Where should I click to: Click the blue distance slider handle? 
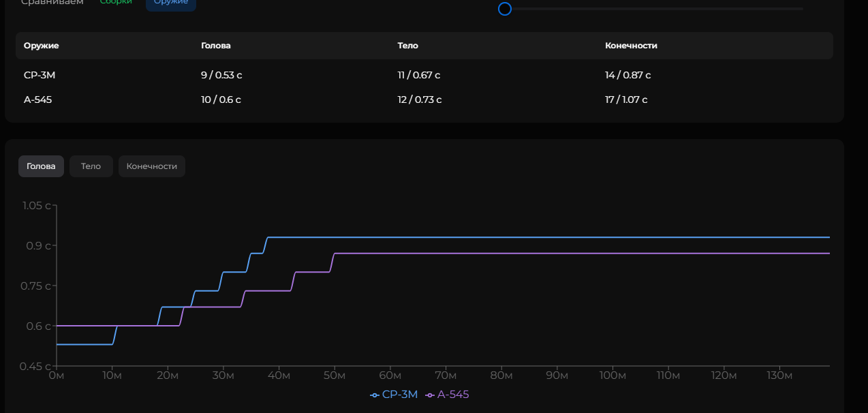pyautogui.click(x=505, y=9)
